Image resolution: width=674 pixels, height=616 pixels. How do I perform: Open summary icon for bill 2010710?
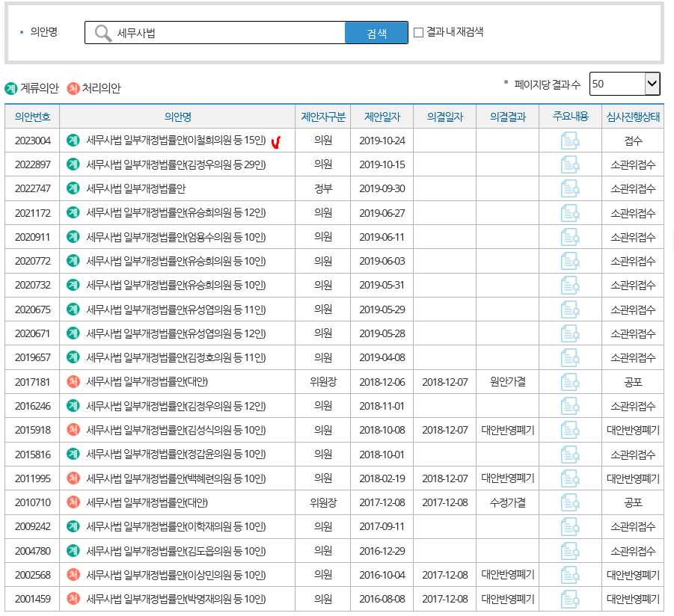(x=570, y=502)
